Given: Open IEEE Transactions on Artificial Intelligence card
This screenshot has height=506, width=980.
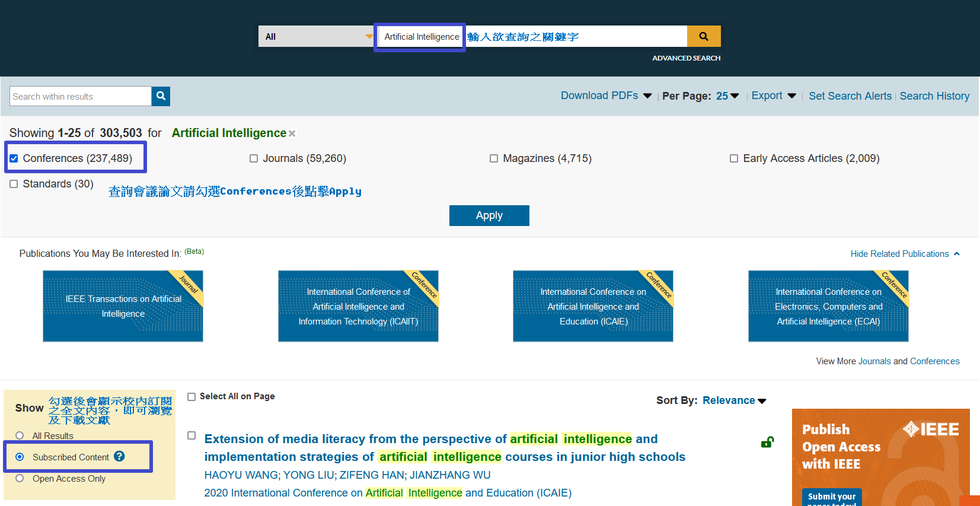Looking at the screenshot, I should pos(123,306).
